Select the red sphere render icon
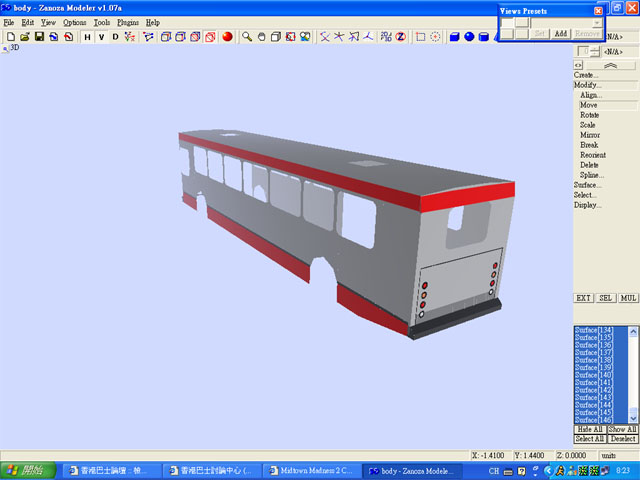 click(227, 37)
